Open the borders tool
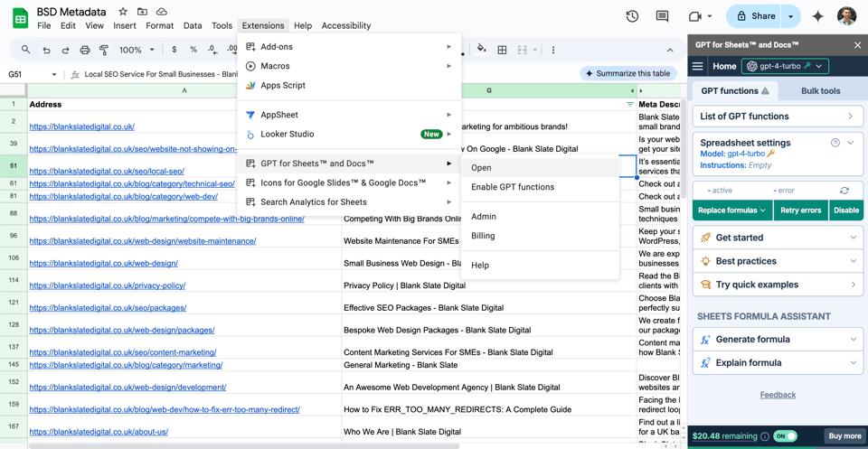 coord(502,50)
